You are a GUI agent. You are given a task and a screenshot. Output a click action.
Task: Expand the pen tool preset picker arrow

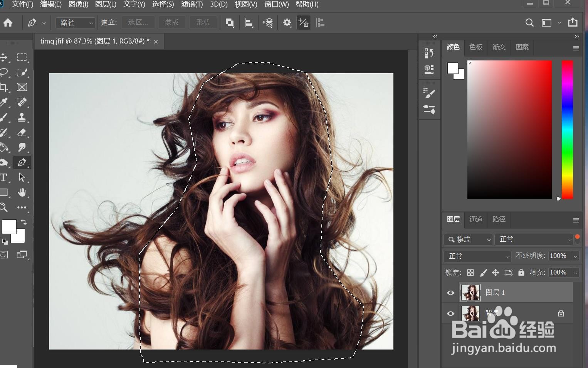44,23
